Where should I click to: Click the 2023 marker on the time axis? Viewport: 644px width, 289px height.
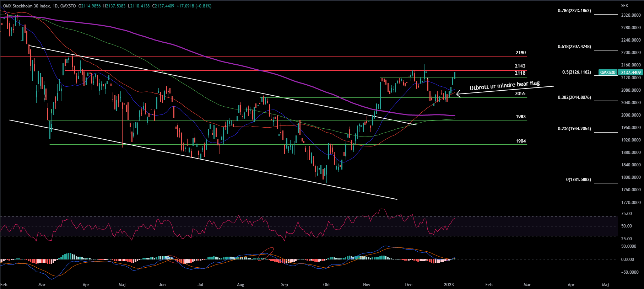coord(449,285)
